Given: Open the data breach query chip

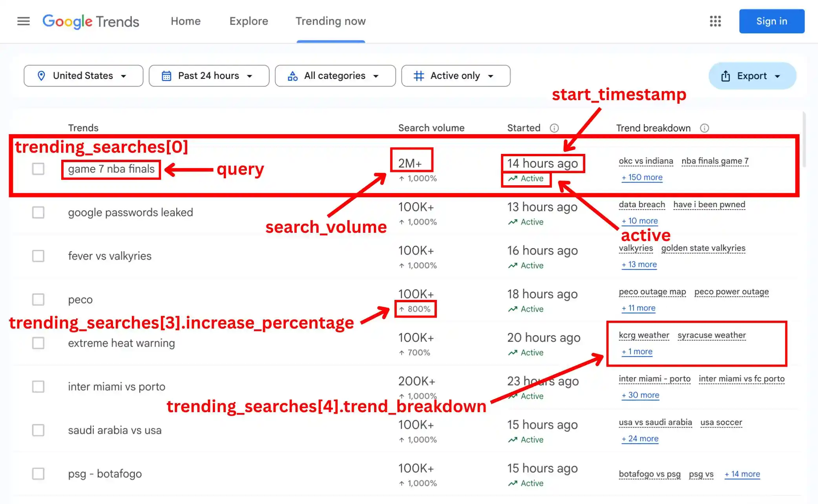Looking at the screenshot, I should (x=642, y=205).
